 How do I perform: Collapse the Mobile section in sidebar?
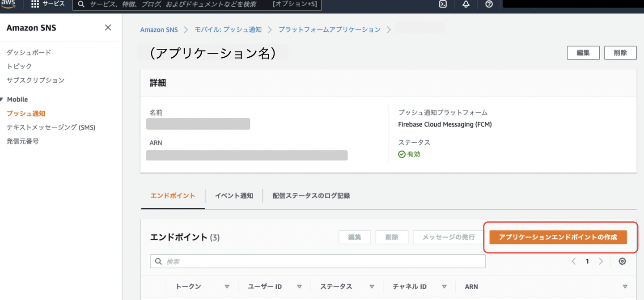click(2, 99)
